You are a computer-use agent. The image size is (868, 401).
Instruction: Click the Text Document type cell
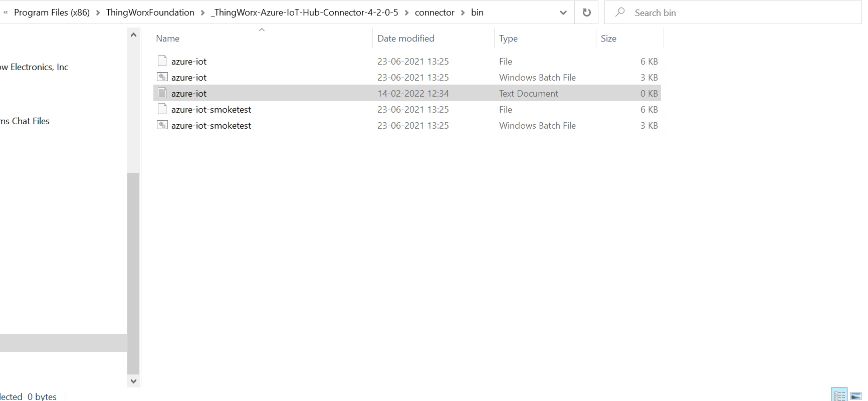pos(528,93)
